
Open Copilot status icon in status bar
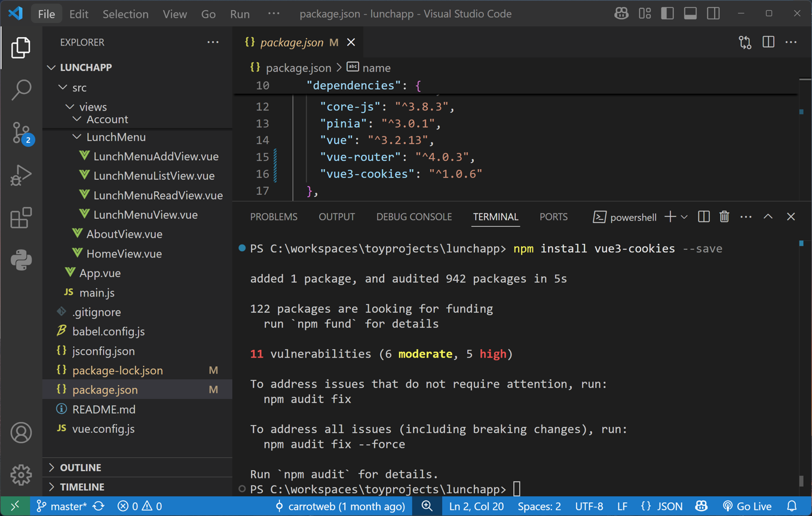click(701, 506)
